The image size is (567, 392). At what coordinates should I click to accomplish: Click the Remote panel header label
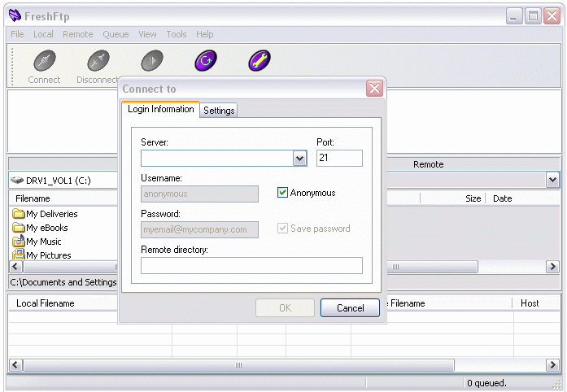428,164
